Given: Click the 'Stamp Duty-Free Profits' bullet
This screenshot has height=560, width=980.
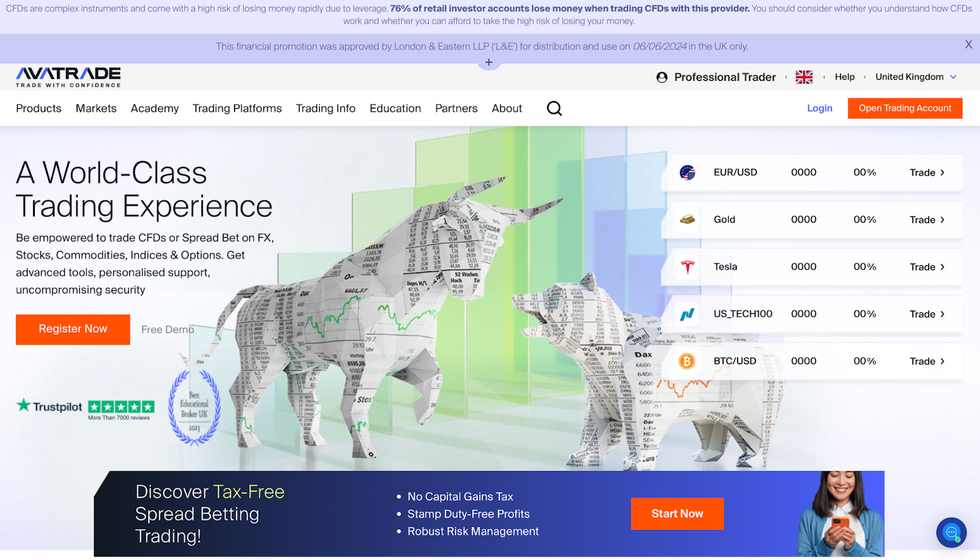Looking at the screenshot, I should point(469,514).
